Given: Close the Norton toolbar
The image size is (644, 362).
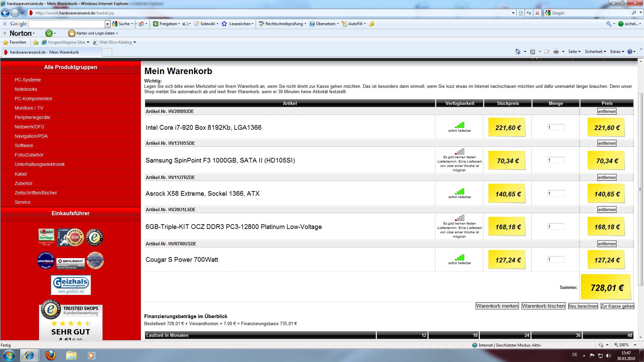Looking at the screenshot, I should [x=5, y=33].
